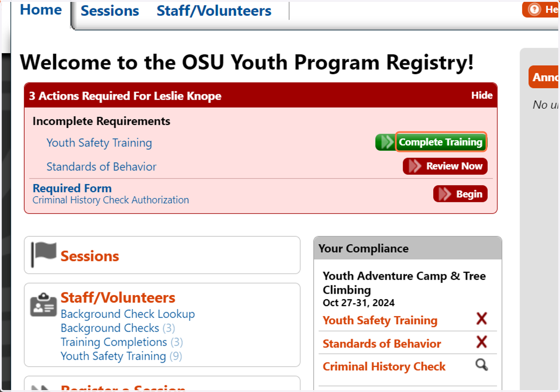Click Criminal History Check Authorization text
Image resolution: width=560 pixels, height=392 pixels.
pos(111,200)
